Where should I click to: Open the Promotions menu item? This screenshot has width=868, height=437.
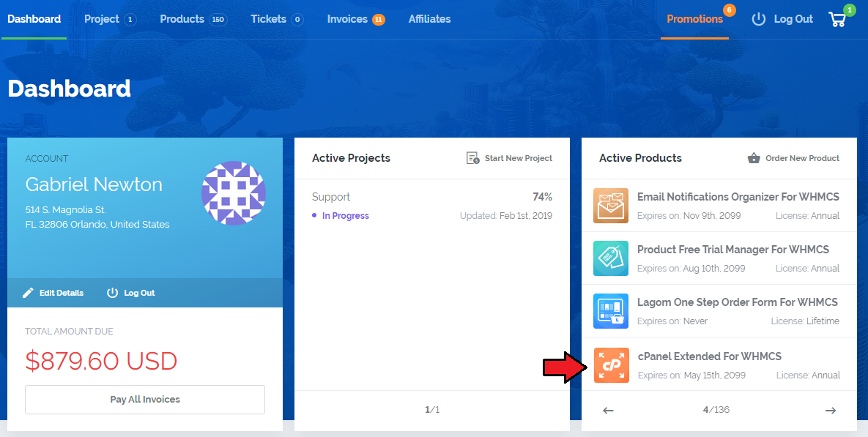click(694, 19)
